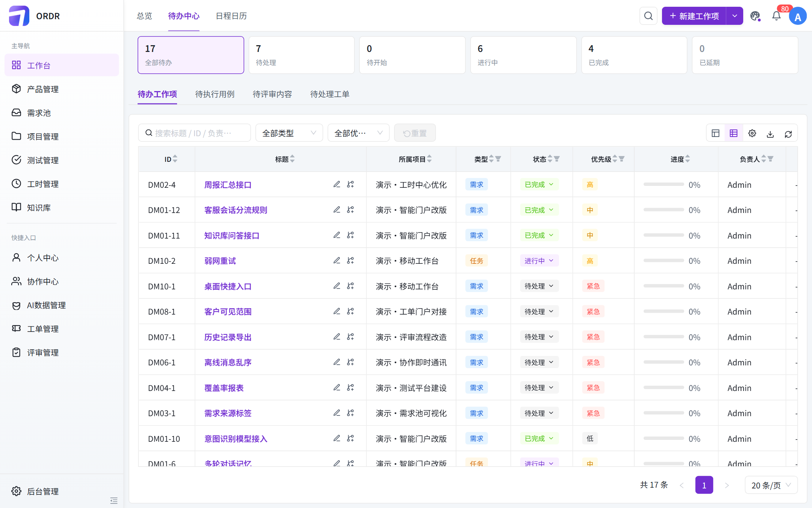
Task: Open branch icon for 意图识别模型接入
Action: click(350, 438)
